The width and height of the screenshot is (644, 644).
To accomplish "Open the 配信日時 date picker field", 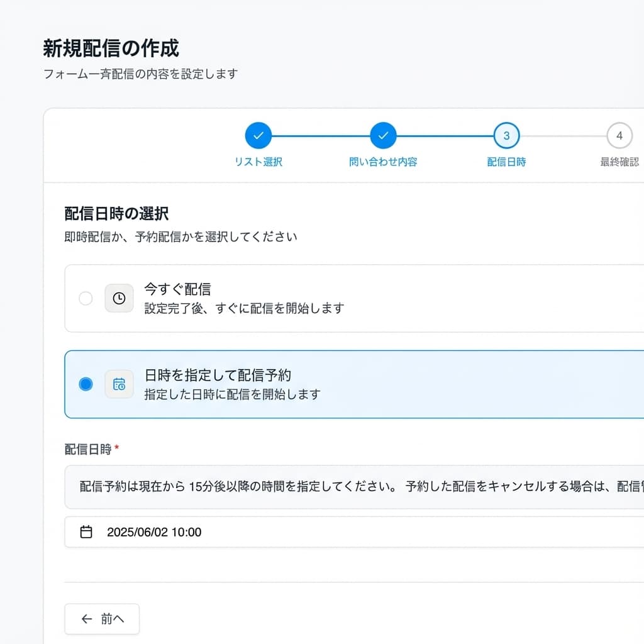I will [x=252, y=532].
